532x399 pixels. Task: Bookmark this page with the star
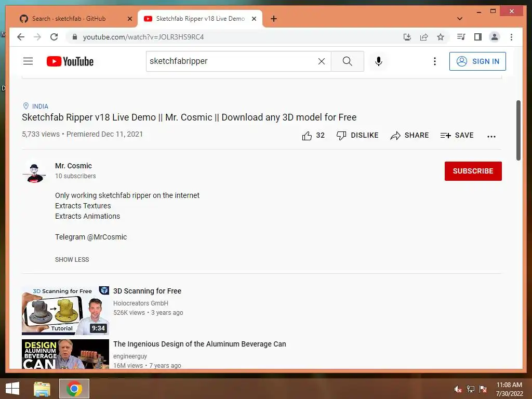(x=441, y=37)
